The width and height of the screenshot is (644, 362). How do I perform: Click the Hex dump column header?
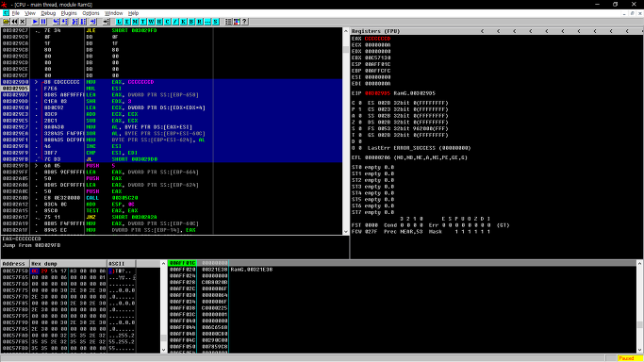(x=68, y=264)
